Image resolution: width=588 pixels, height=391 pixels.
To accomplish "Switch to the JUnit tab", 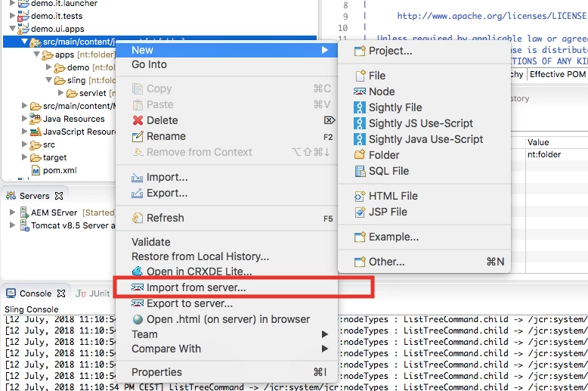I will [x=93, y=293].
